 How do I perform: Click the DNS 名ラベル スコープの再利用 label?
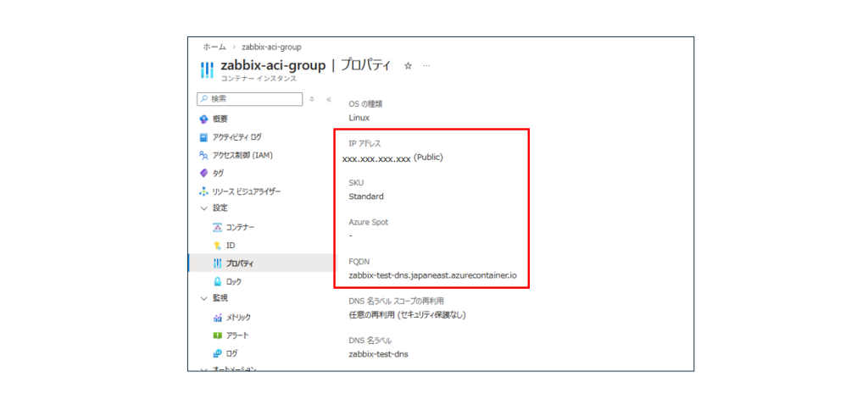[397, 301]
